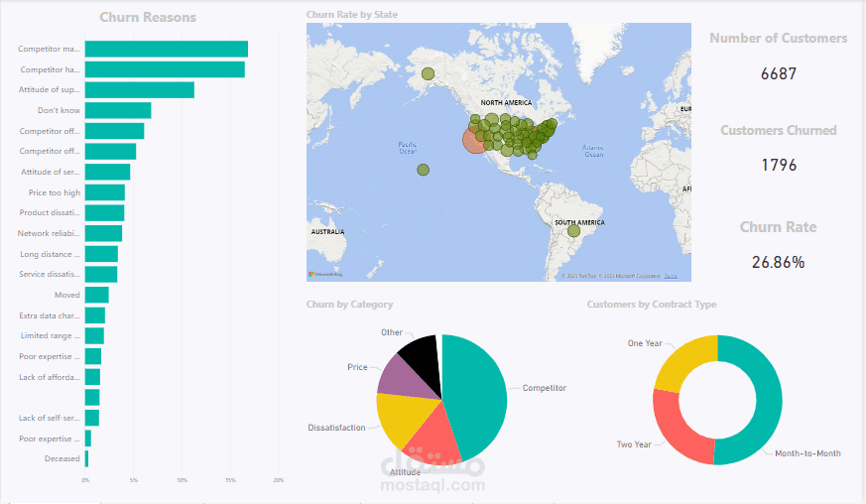Click the Number of Customers card label

[x=778, y=38]
